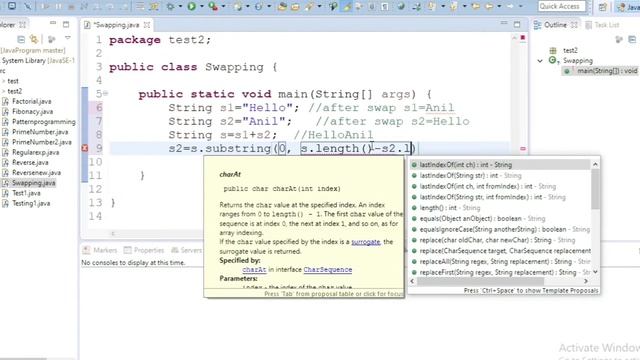Click the error marker on line 9
640x360 pixels.
pyautogui.click(x=85, y=148)
